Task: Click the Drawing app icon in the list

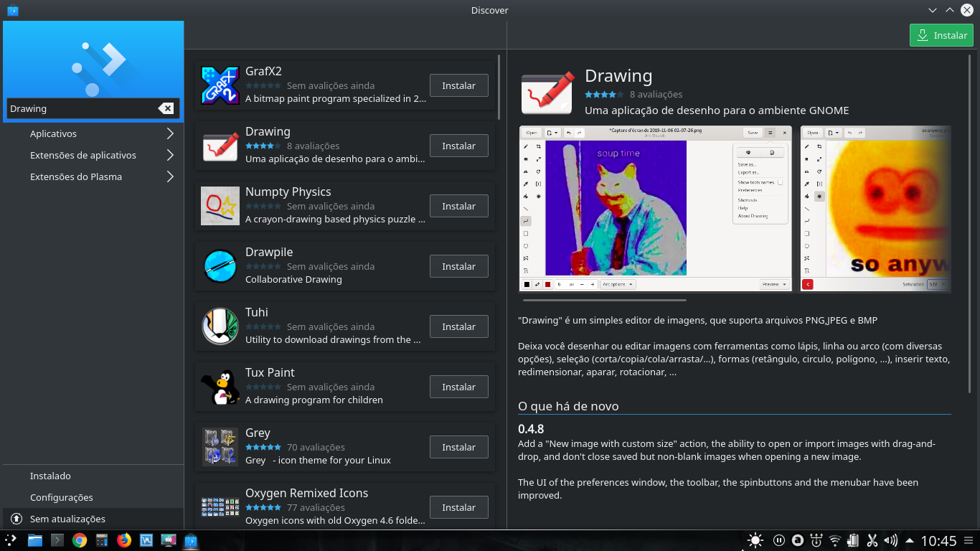Action: [x=220, y=144]
